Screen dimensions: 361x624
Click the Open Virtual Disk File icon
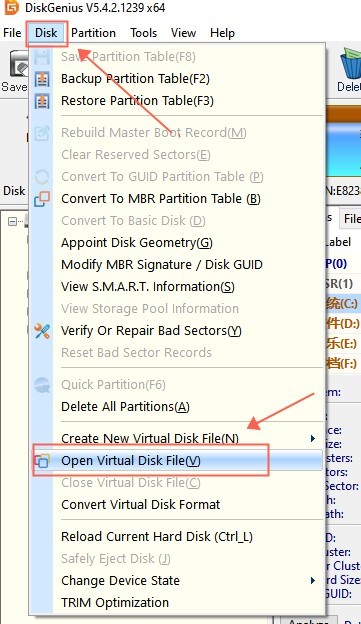tap(42, 461)
